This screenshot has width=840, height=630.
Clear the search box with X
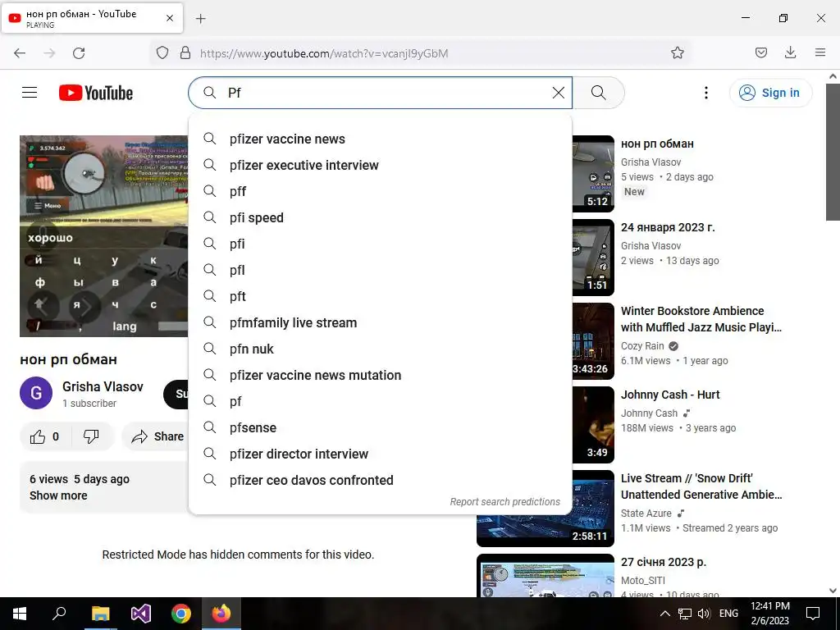click(558, 93)
